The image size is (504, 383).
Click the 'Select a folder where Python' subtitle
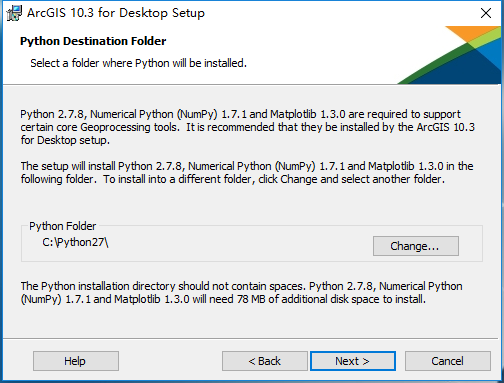[x=139, y=63]
